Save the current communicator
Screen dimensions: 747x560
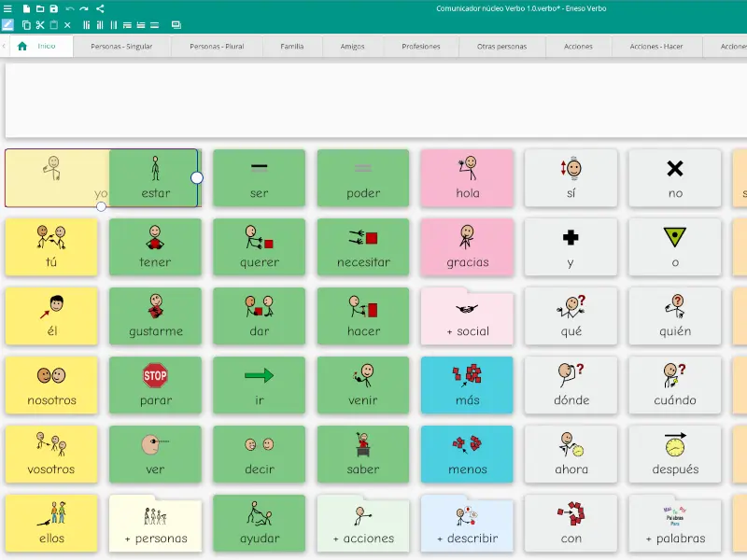point(54,8)
